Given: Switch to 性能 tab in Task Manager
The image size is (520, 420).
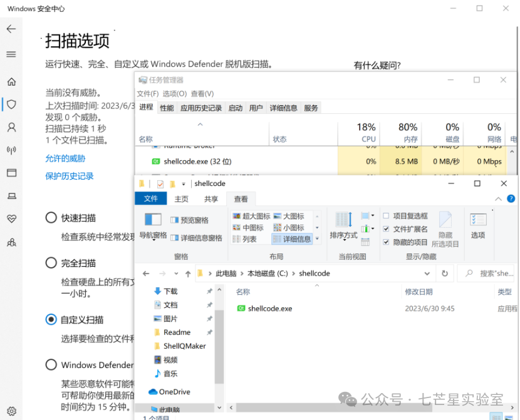Looking at the screenshot, I should pyautogui.click(x=167, y=108).
